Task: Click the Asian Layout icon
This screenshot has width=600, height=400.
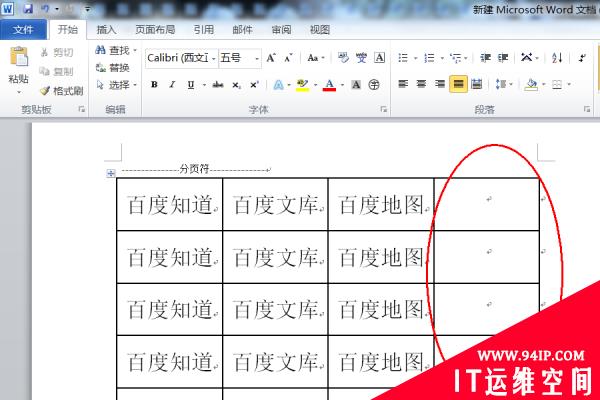Action: tap(527, 58)
